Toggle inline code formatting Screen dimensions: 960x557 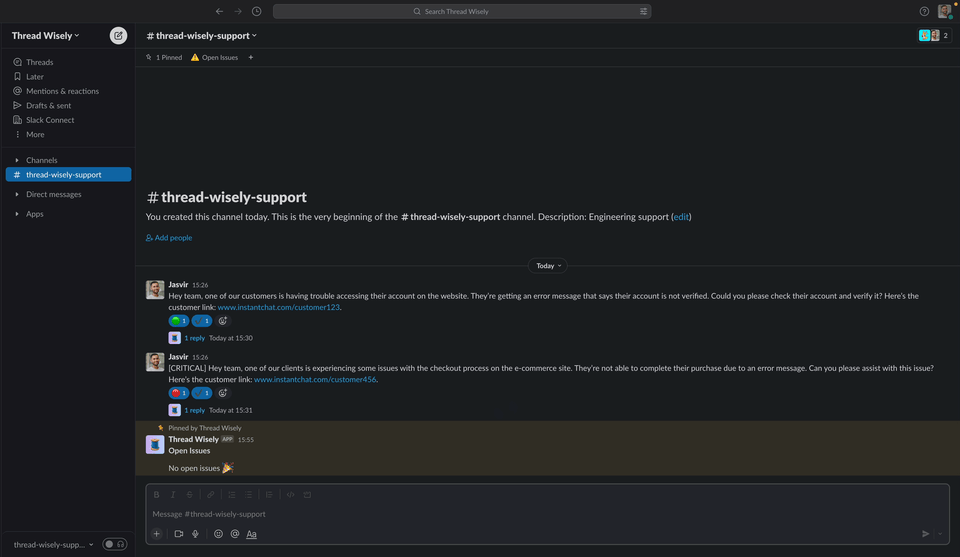pyautogui.click(x=291, y=495)
